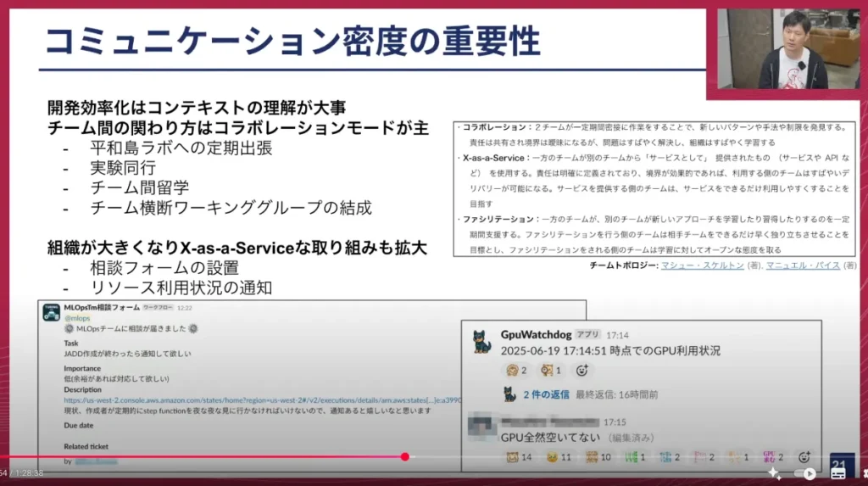The width and height of the screenshot is (868, 486).
Task: Add a reaction to the GpuWatchdog message
Action: click(581, 371)
